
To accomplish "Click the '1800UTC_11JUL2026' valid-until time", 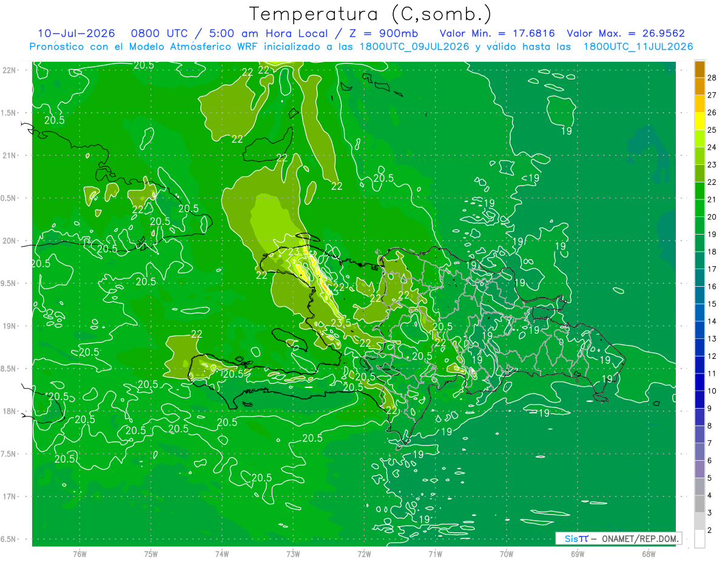I will click(638, 47).
